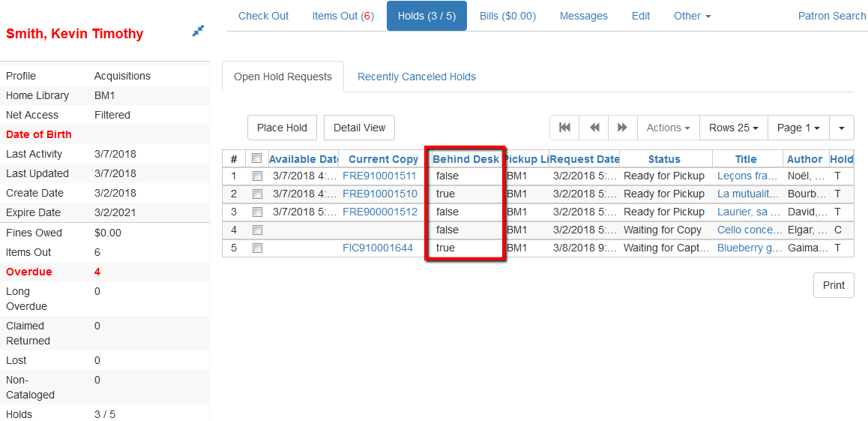Expand the Page 1 dropdown
The height and width of the screenshot is (421, 868).
point(798,128)
